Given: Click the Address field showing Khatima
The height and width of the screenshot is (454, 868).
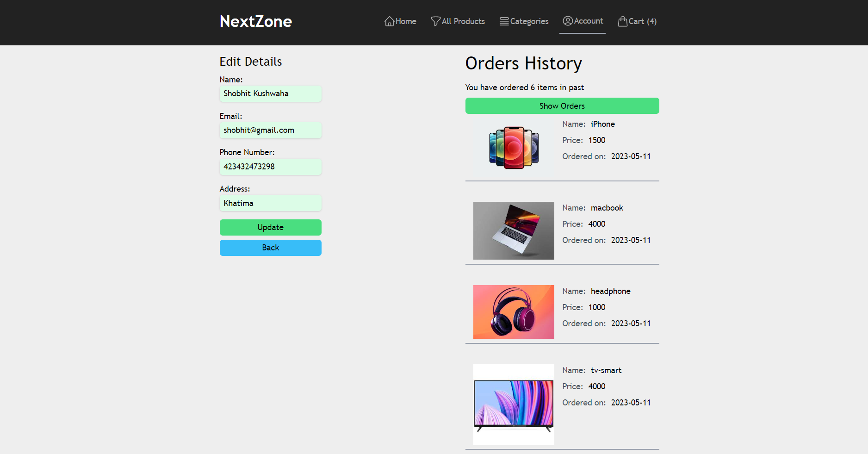Looking at the screenshot, I should [x=270, y=203].
